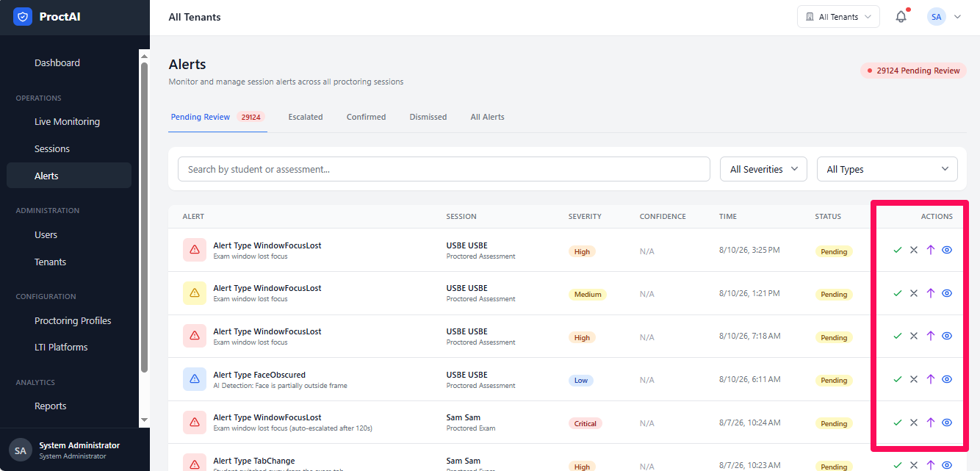Escalate the 1:21 PM Medium alert
The height and width of the screenshot is (471, 980).
click(930, 293)
